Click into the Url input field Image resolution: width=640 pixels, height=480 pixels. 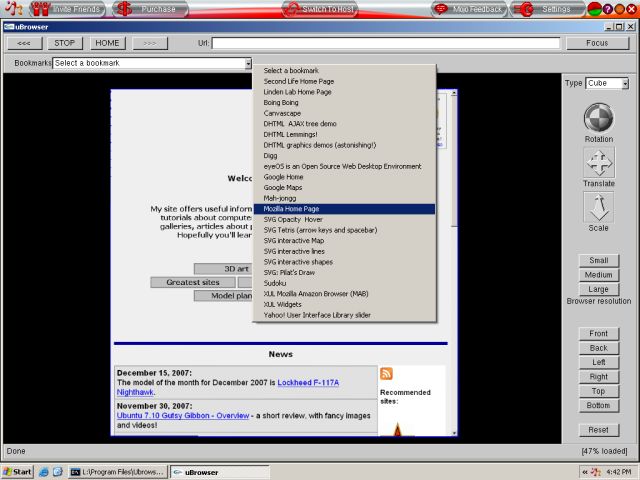(x=386, y=43)
